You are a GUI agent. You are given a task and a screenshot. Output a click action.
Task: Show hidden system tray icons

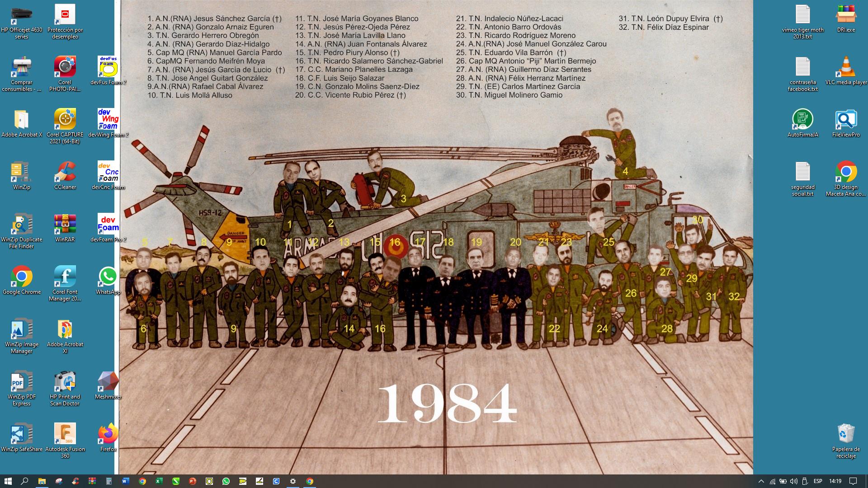tap(761, 481)
